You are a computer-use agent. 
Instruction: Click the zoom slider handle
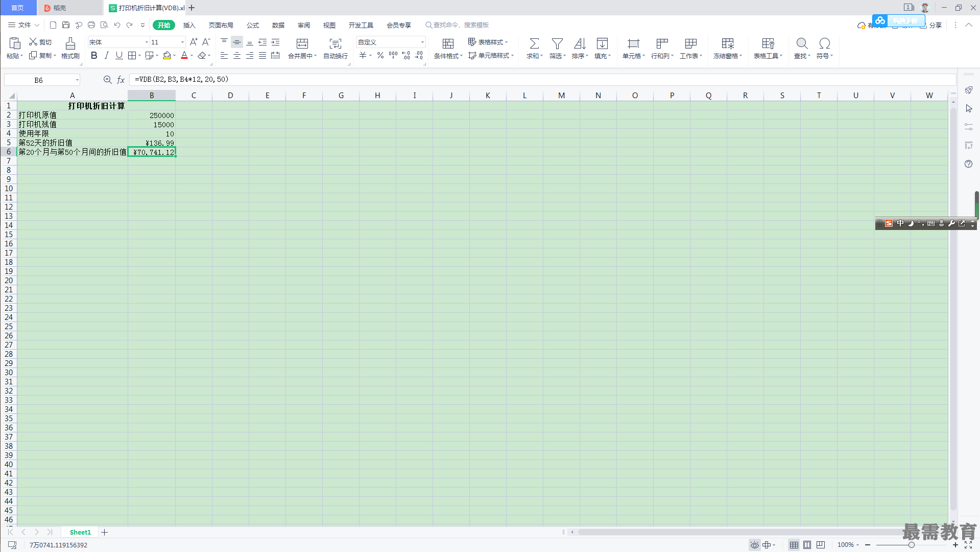tap(911, 545)
